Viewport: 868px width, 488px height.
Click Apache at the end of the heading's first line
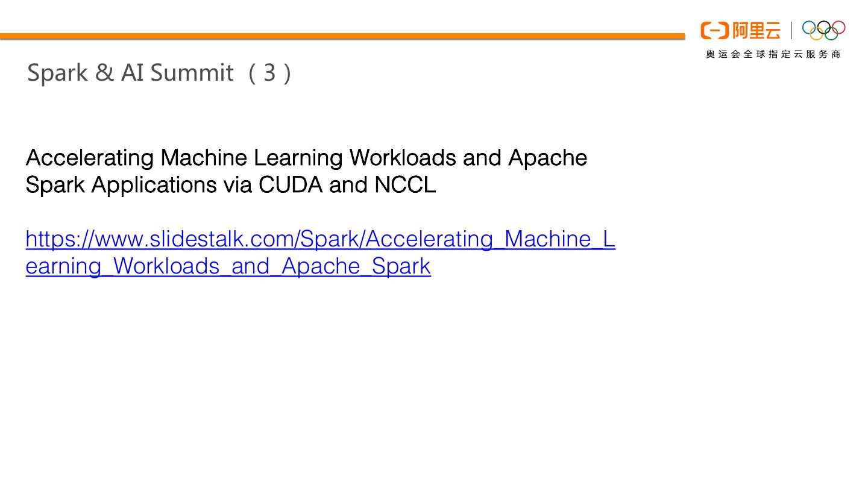point(547,158)
